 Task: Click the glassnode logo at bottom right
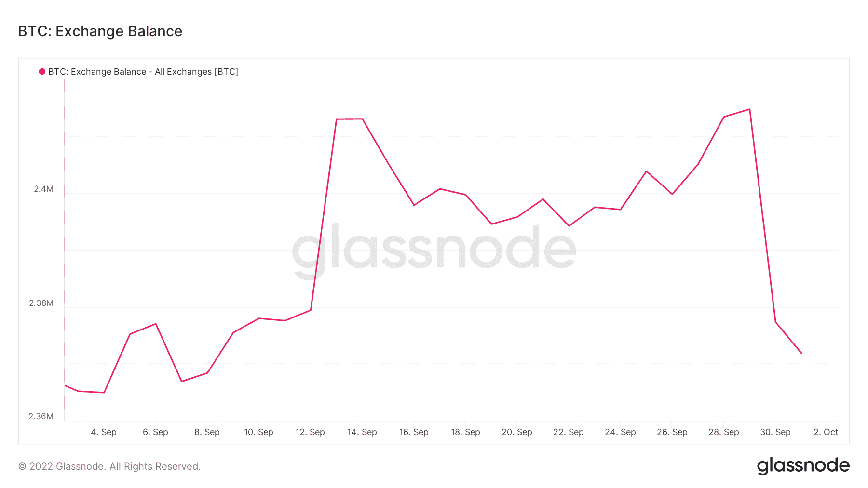(x=803, y=466)
